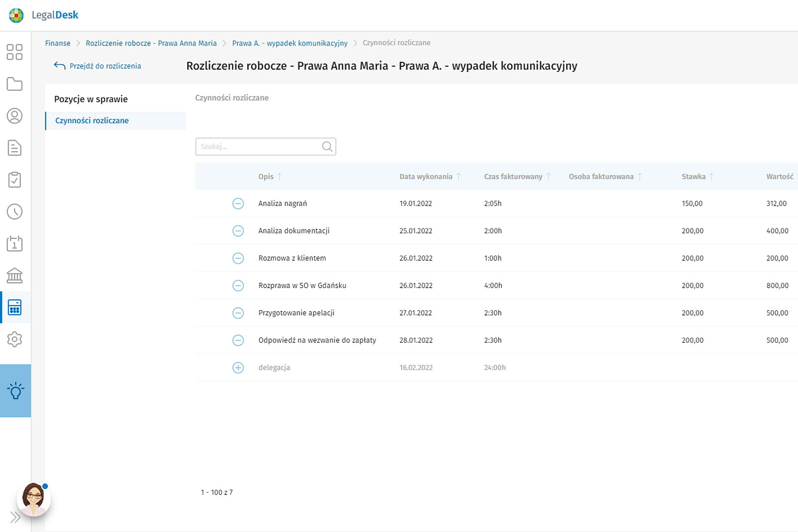Add 'delegacja' using the plus icon
The image size is (798, 532).
click(238, 367)
